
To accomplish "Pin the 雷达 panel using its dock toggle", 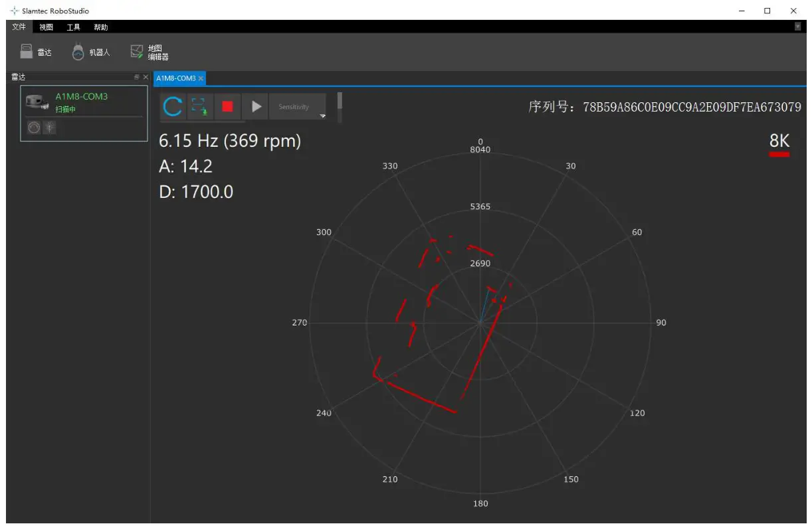I will [138, 76].
